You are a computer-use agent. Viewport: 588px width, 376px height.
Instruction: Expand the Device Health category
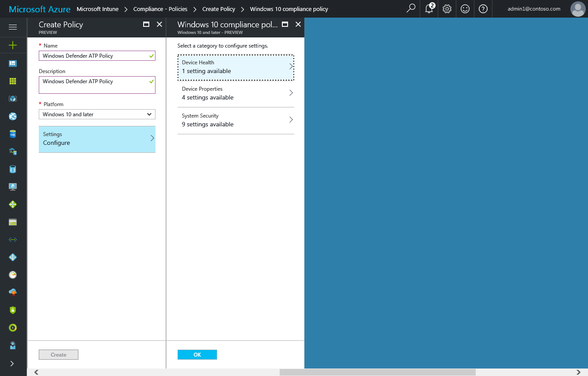[236, 67]
